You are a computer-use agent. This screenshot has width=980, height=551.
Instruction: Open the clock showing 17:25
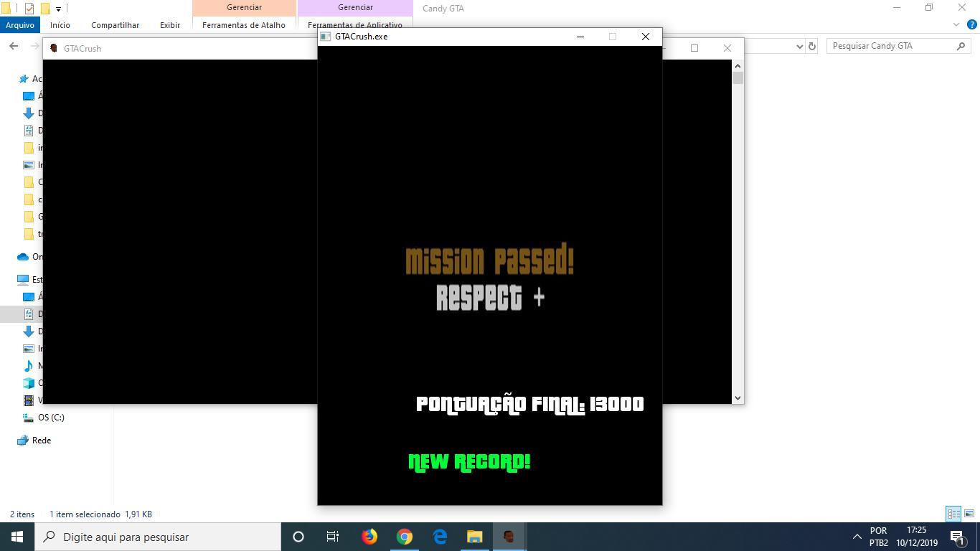[916, 537]
